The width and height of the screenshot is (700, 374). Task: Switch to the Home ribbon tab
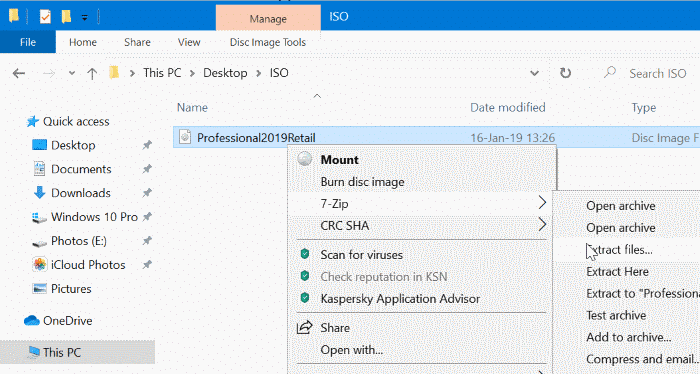[83, 42]
